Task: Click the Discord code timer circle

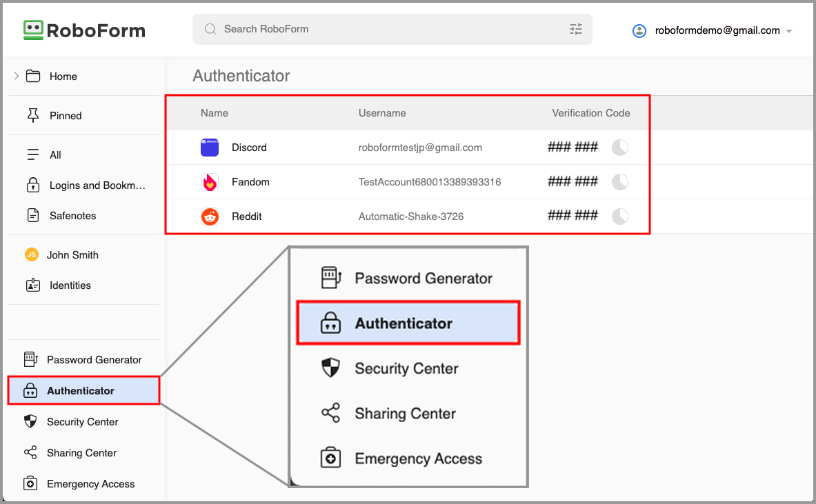Action: click(620, 148)
